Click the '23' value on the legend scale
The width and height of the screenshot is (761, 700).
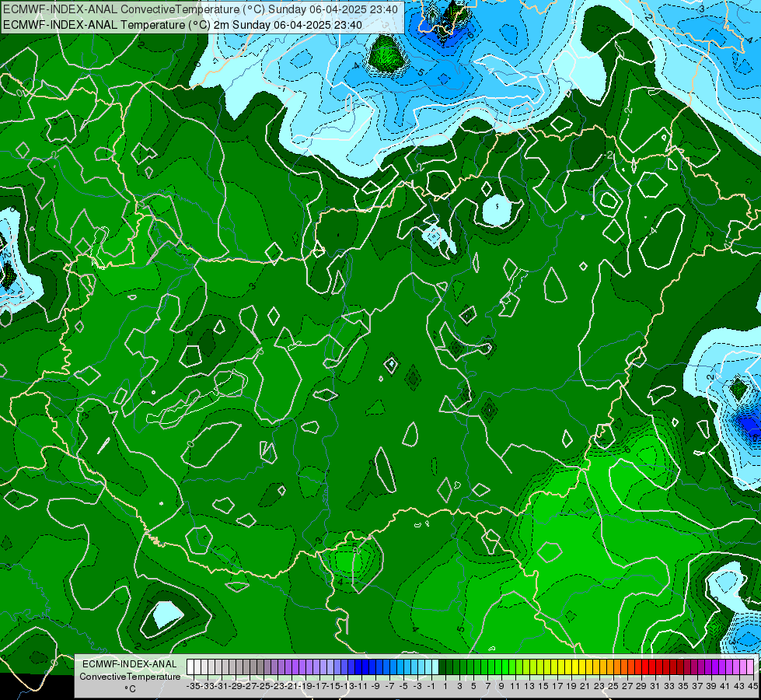click(x=599, y=686)
